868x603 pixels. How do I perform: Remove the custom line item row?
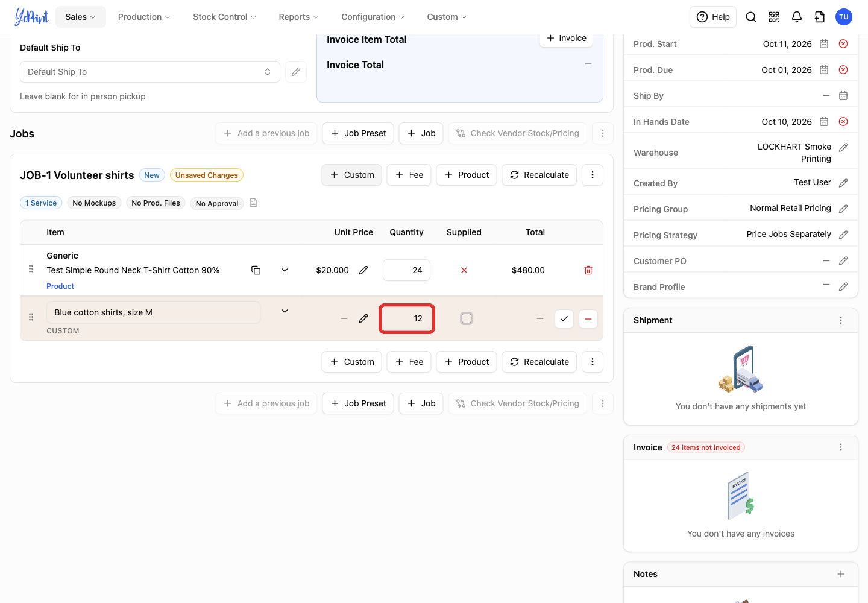588,318
